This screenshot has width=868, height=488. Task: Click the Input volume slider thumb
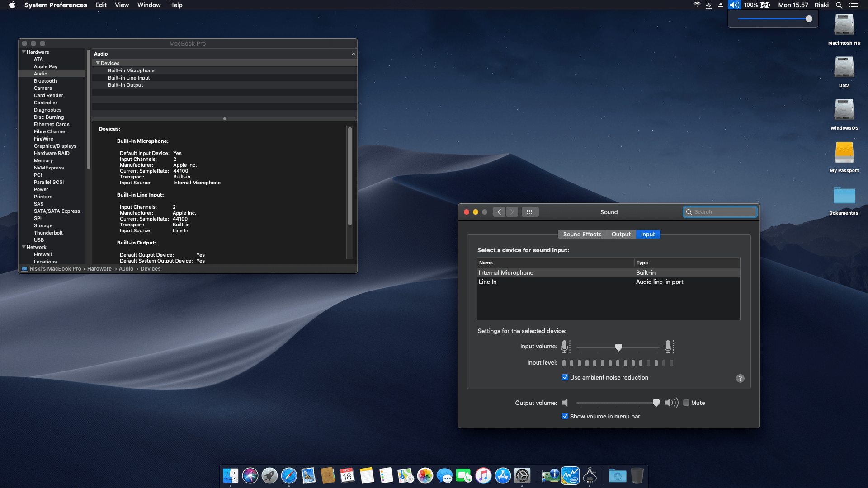pyautogui.click(x=618, y=347)
